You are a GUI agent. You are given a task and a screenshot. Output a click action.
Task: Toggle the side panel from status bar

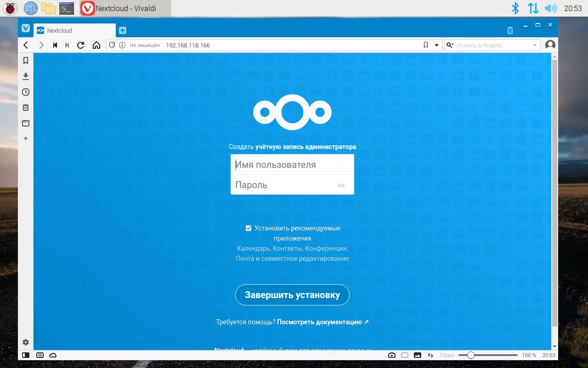[x=26, y=355]
